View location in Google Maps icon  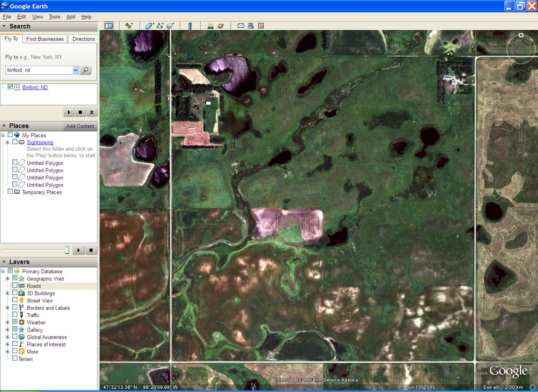pyautogui.click(x=261, y=26)
